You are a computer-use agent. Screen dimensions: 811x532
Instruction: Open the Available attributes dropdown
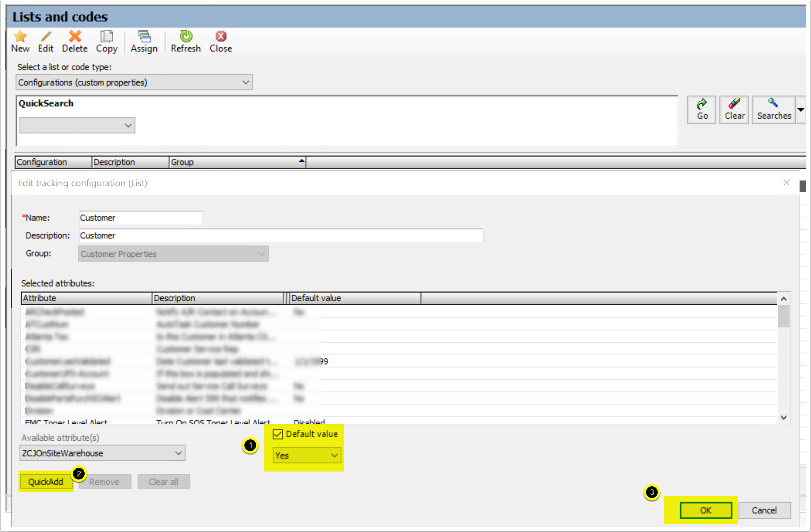point(102,453)
